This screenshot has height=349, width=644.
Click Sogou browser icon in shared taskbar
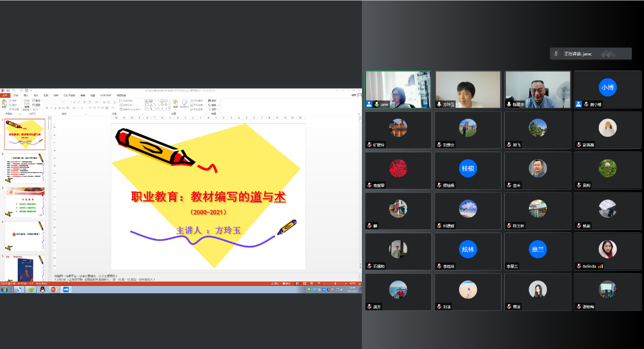click(19, 289)
